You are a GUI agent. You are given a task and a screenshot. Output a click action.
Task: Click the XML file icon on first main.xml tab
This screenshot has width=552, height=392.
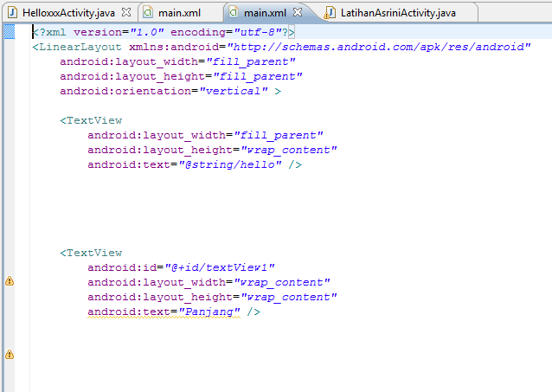(x=148, y=13)
